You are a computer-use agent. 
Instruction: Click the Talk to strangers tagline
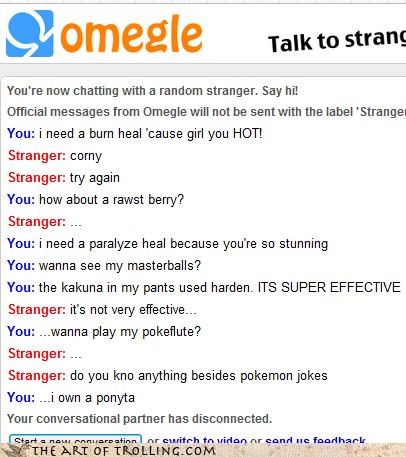(337, 40)
